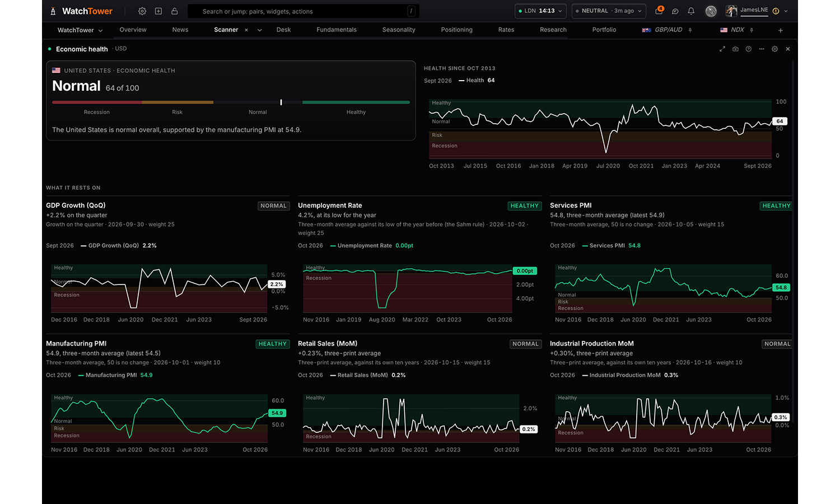Open the LDN 14:13 session dropdown
Screen dimensions: 840x504
(x=540, y=11)
